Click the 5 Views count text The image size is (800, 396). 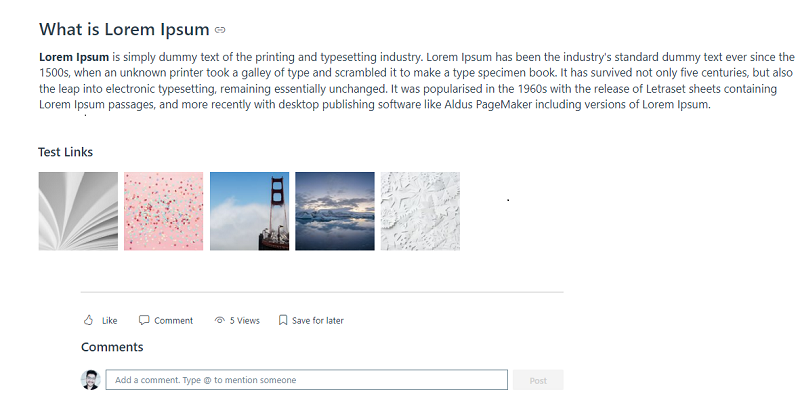(x=244, y=320)
